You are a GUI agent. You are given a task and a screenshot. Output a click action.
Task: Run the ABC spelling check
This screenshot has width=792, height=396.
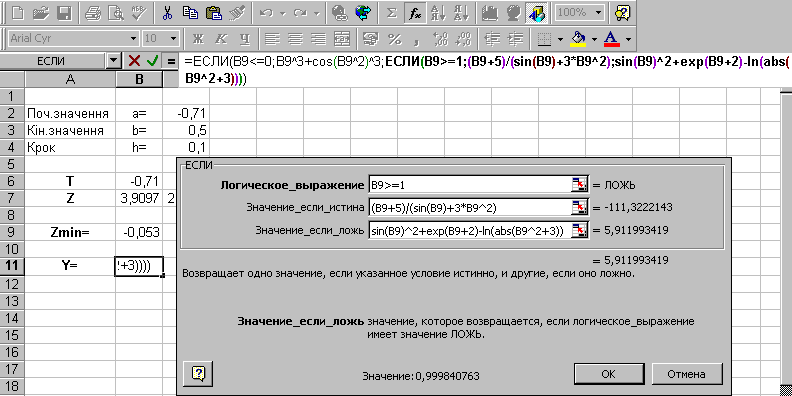(x=138, y=13)
